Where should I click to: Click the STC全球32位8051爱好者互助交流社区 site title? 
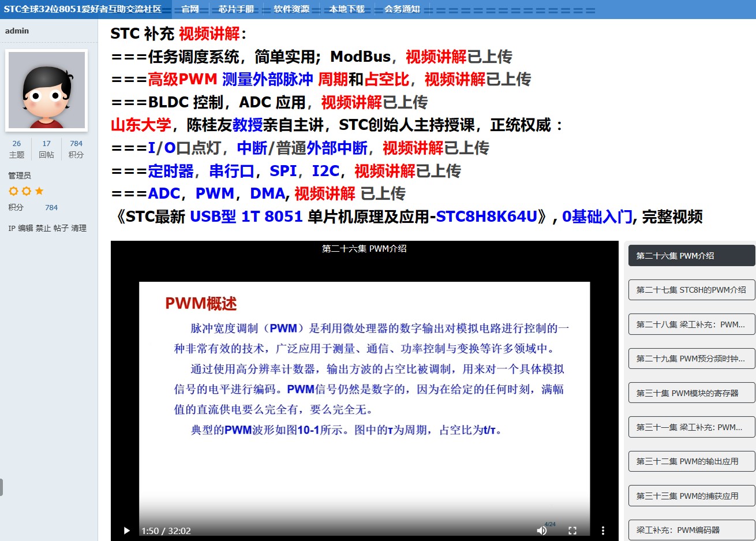pyautogui.click(x=83, y=9)
